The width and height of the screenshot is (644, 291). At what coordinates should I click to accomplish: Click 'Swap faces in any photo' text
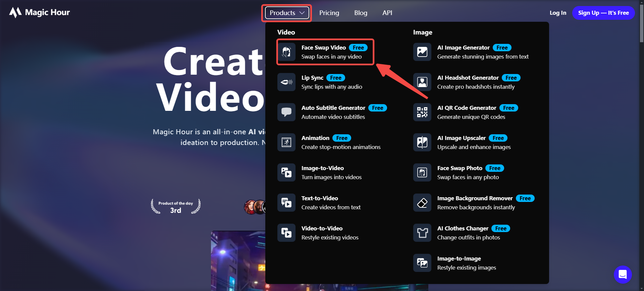click(468, 177)
